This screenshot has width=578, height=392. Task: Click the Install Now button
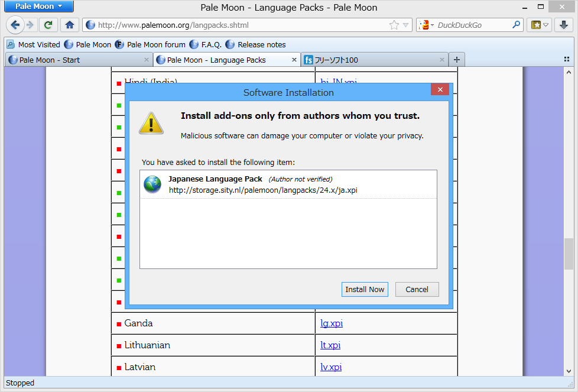point(365,290)
